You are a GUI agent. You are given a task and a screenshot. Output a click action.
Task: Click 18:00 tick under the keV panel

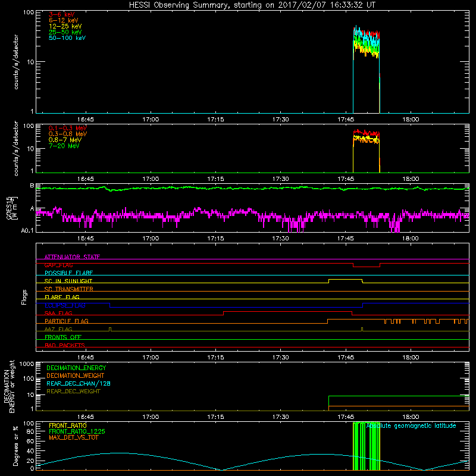click(x=411, y=120)
